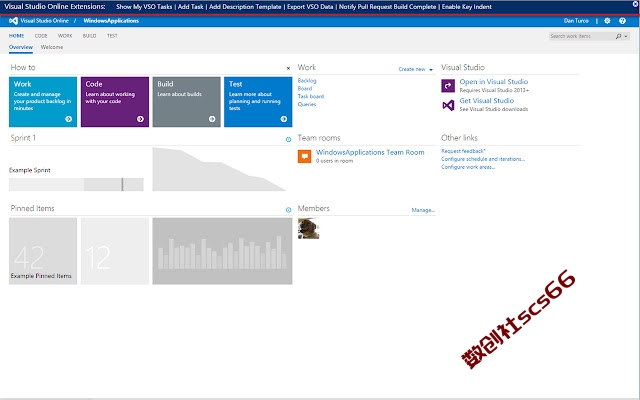Click the Open in Visual Studio icon
Viewport: 640px width, 400px height.
[448, 86]
